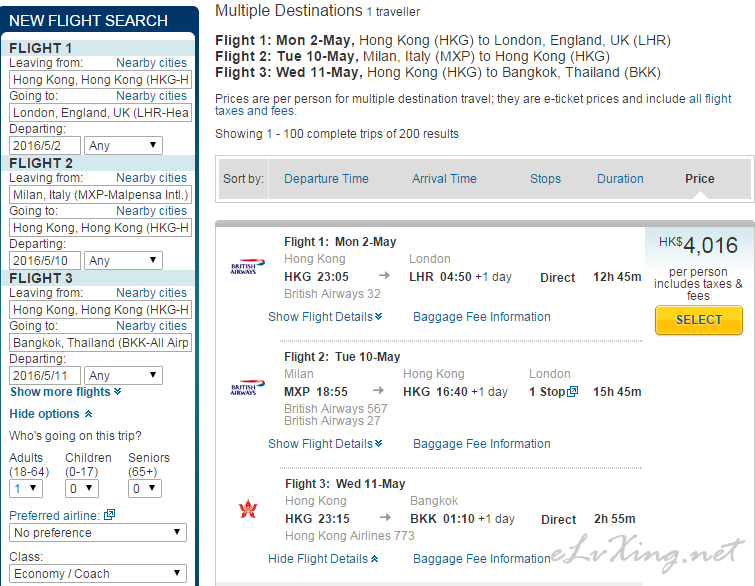Click the 2h 55m duration text
This screenshot has height=586, width=755.
615,519
